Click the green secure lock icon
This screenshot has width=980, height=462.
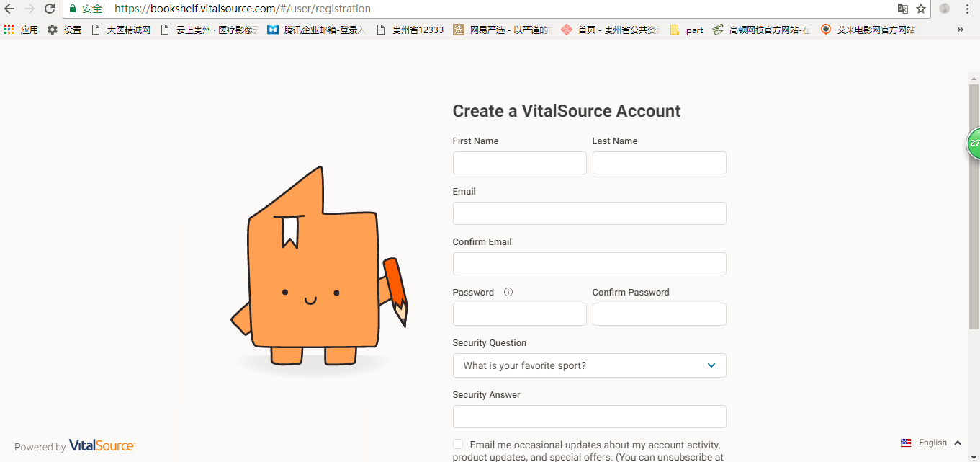pyautogui.click(x=73, y=9)
